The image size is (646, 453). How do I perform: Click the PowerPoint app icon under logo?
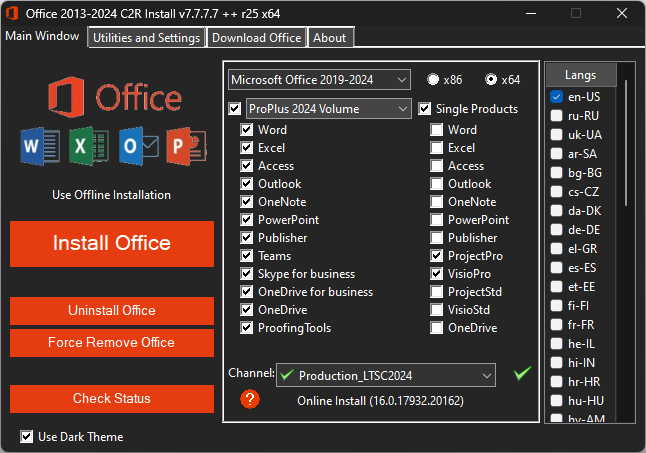pos(187,146)
